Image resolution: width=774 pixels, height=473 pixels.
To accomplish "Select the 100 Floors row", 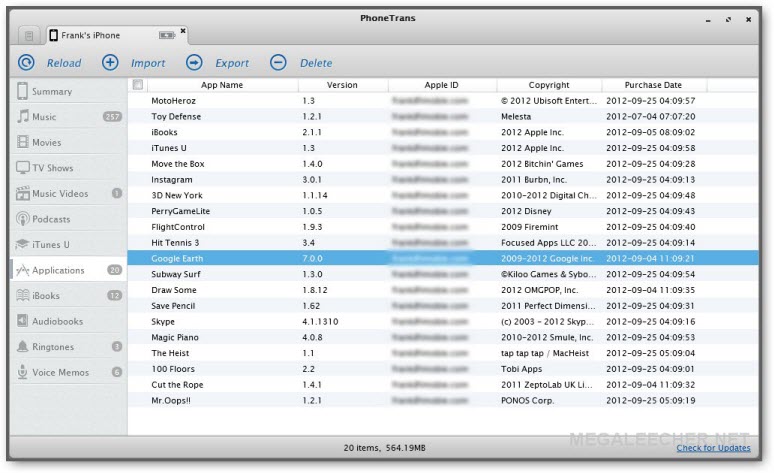I will pos(443,369).
